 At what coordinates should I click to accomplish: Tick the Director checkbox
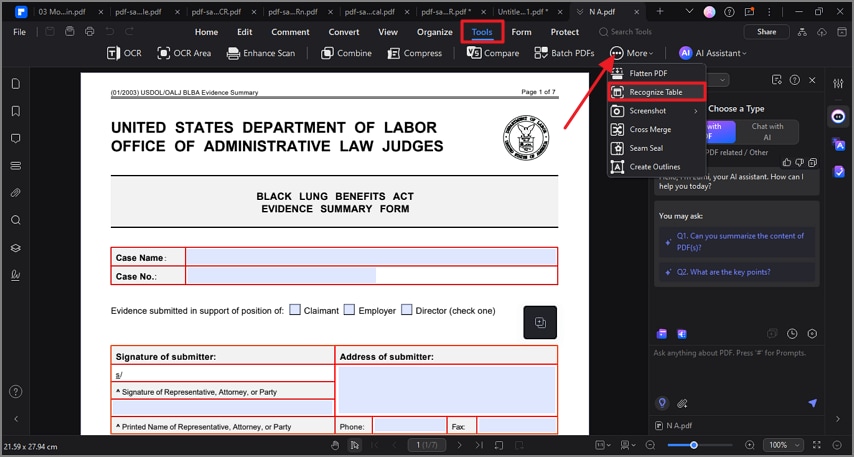406,309
